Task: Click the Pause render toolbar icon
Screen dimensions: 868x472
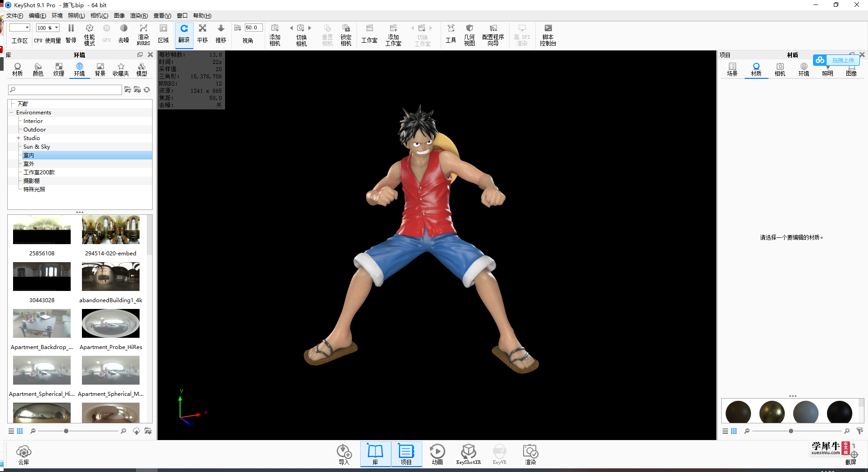Action: pos(71,34)
